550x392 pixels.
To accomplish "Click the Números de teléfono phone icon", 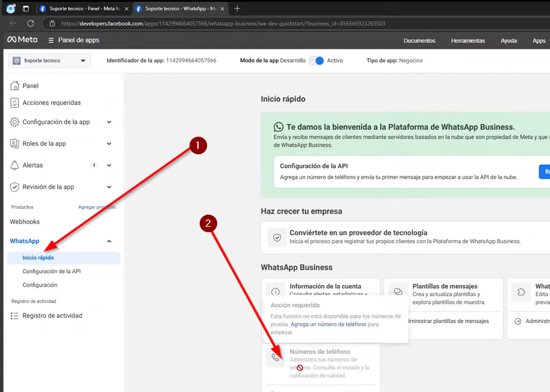I will 276,357.
